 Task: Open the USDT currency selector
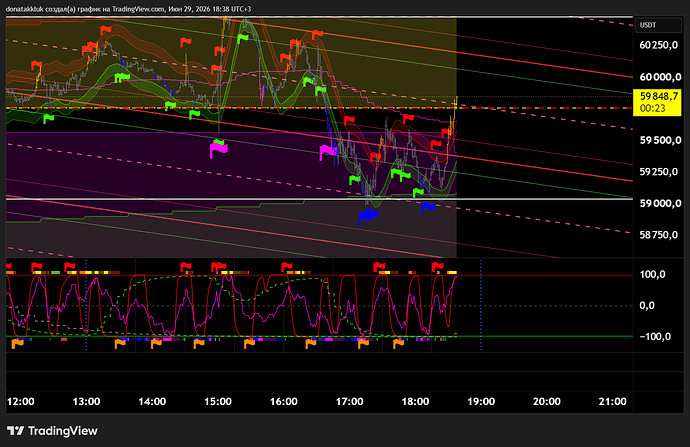pos(658,25)
